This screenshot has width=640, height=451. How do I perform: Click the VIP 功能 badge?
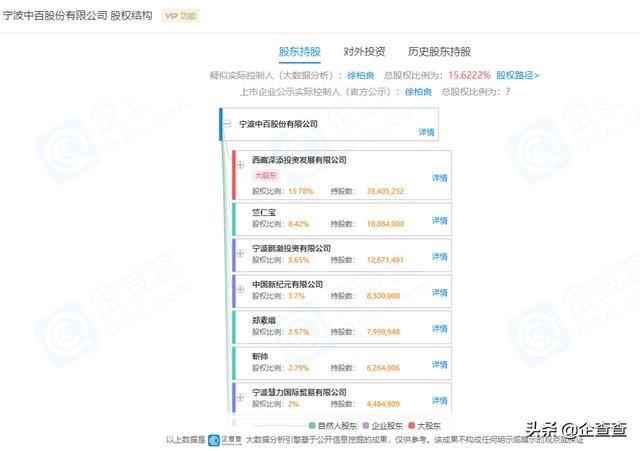(x=180, y=16)
